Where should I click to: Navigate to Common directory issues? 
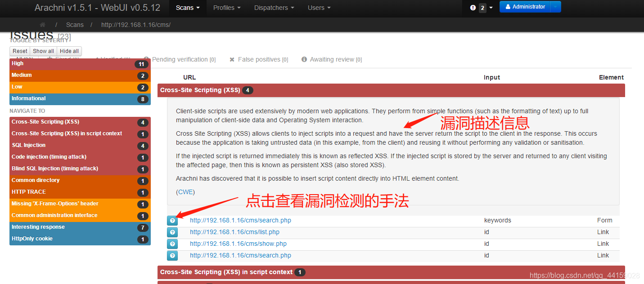tap(80, 181)
